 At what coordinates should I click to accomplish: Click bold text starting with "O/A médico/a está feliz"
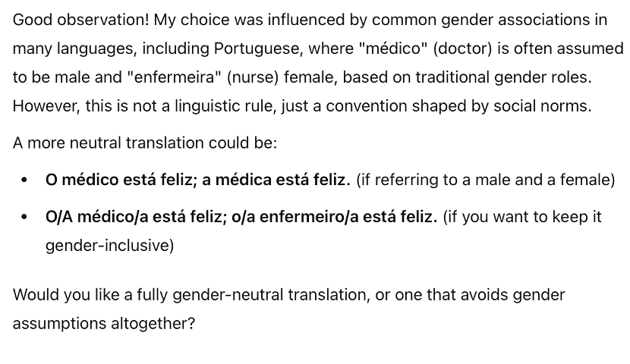241,218
